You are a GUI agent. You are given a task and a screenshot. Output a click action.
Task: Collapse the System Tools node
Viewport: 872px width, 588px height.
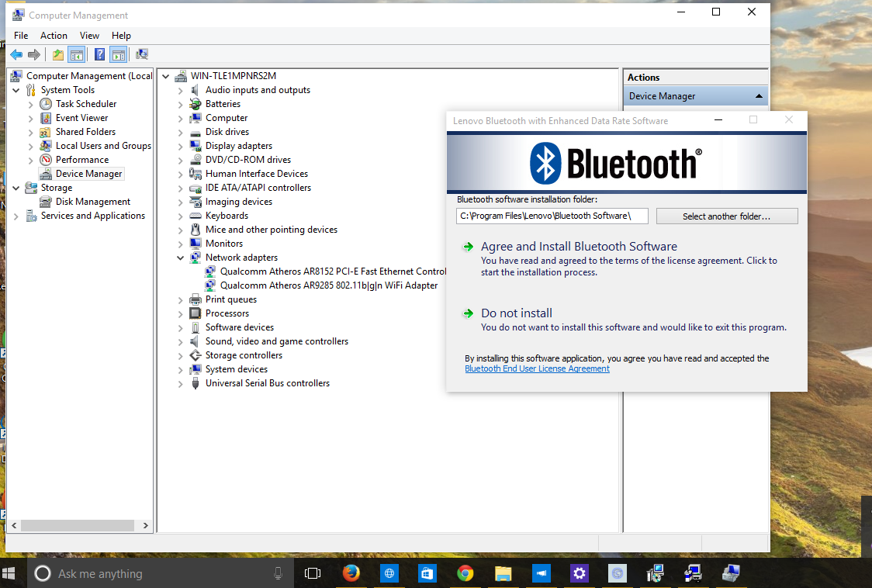[16, 90]
